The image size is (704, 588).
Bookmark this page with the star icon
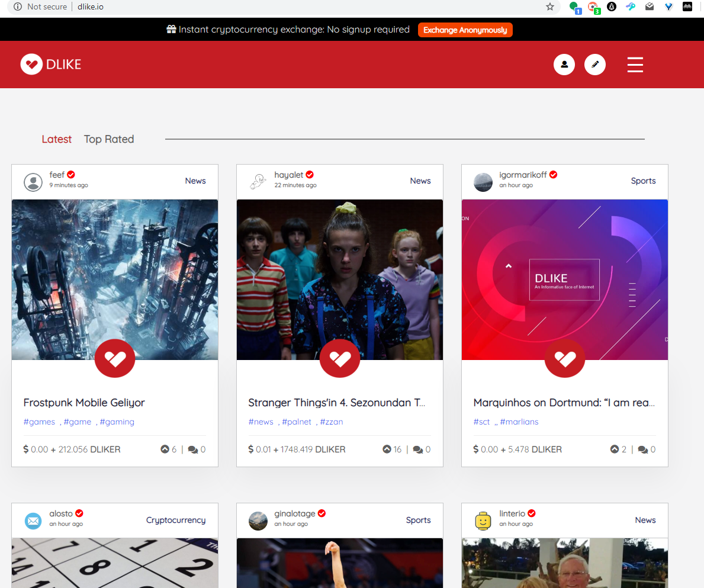pos(550,7)
